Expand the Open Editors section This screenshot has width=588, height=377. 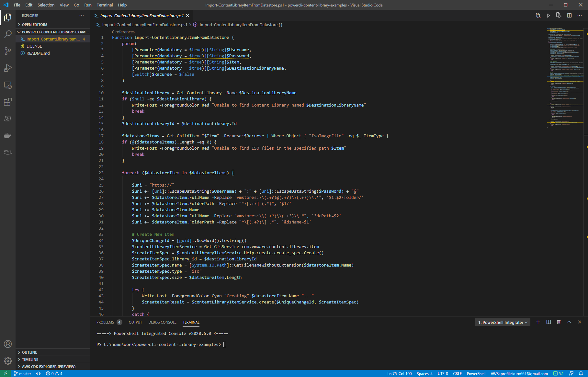[53, 25]
